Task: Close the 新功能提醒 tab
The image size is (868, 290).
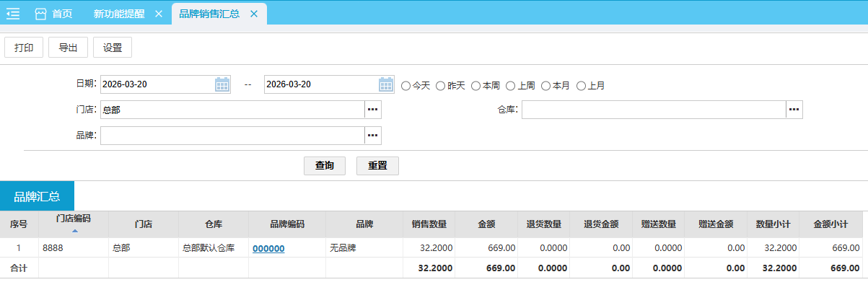Action: (x=159, y=14)
